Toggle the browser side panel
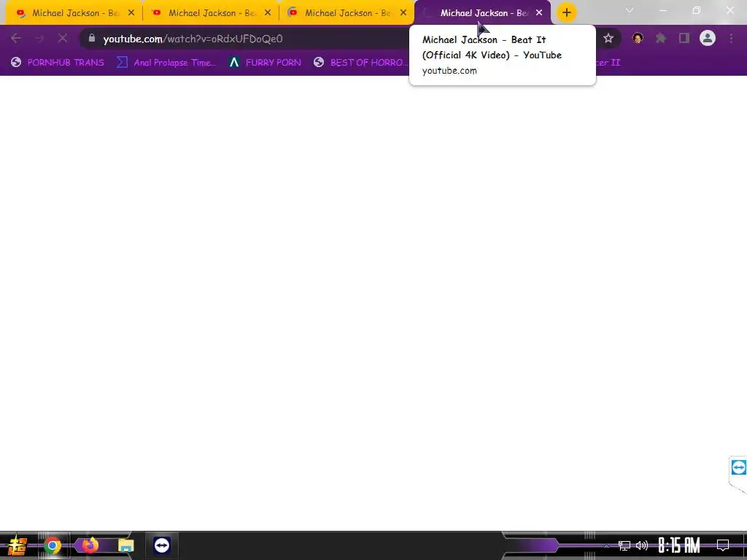The width and height of the screenshot is (747, 560). click(684, 39)
